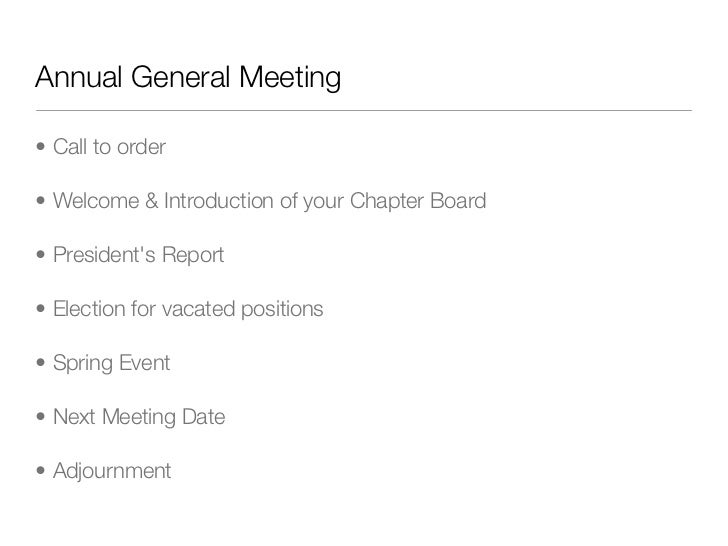Select the Call to order text
This screenshot has height=546, width=728.
pyautogui.click(x=109, y=147)
